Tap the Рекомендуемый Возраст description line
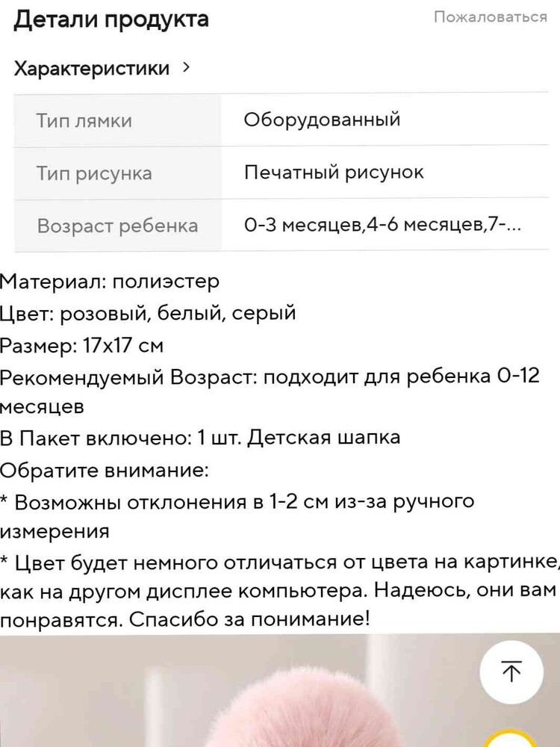Screen dimensions: 560x747 click(x=269, y=376)
